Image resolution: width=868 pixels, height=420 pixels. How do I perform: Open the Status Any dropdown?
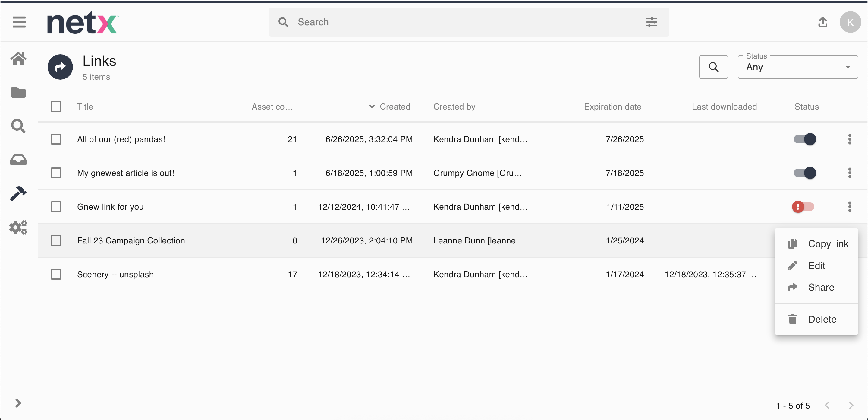point(797,67)
